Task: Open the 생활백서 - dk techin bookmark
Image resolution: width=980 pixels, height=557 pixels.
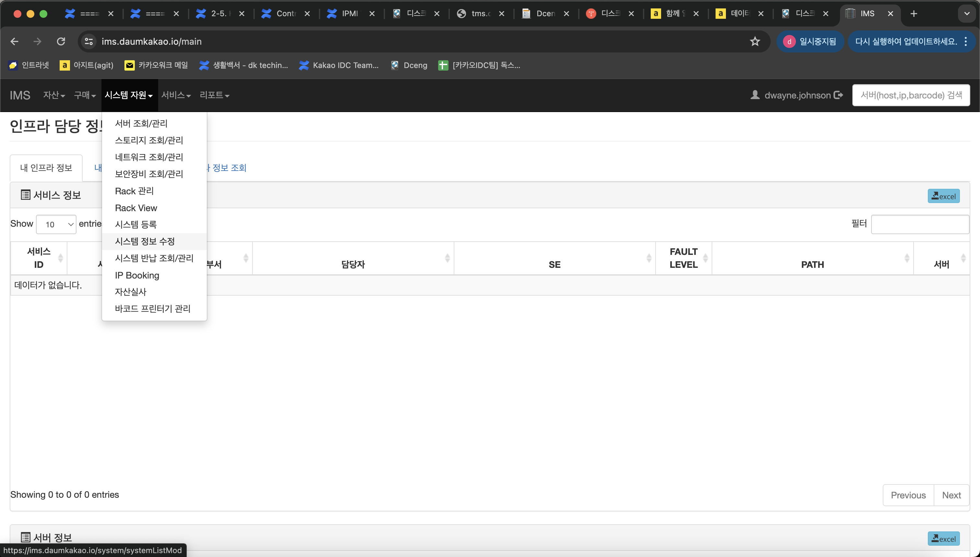Action: (x=243, y=65)
